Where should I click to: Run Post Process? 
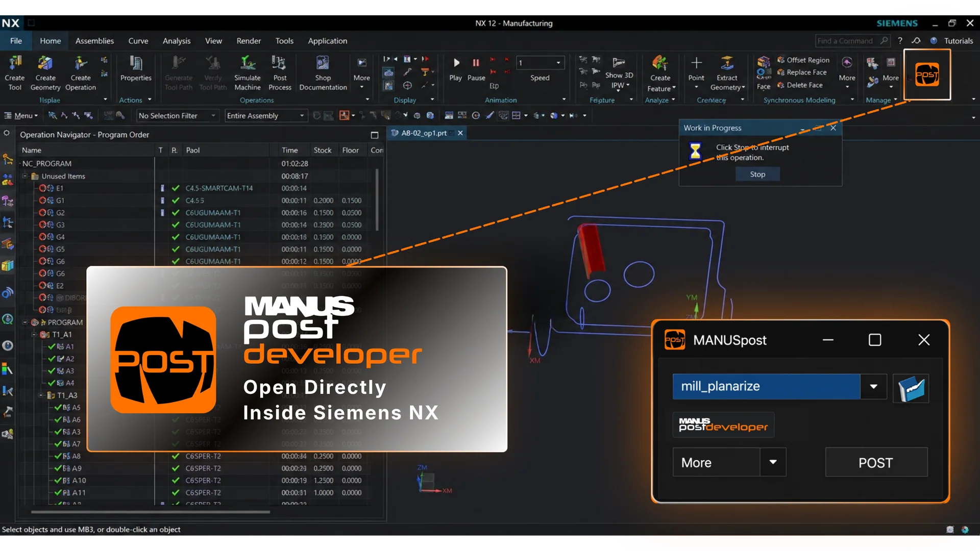(280, 73)
